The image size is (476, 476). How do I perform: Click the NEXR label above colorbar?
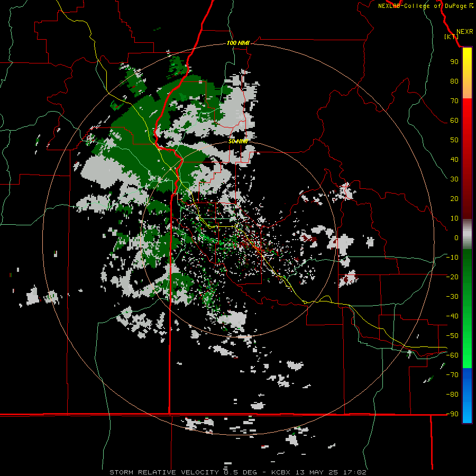(x=464, y=32)
